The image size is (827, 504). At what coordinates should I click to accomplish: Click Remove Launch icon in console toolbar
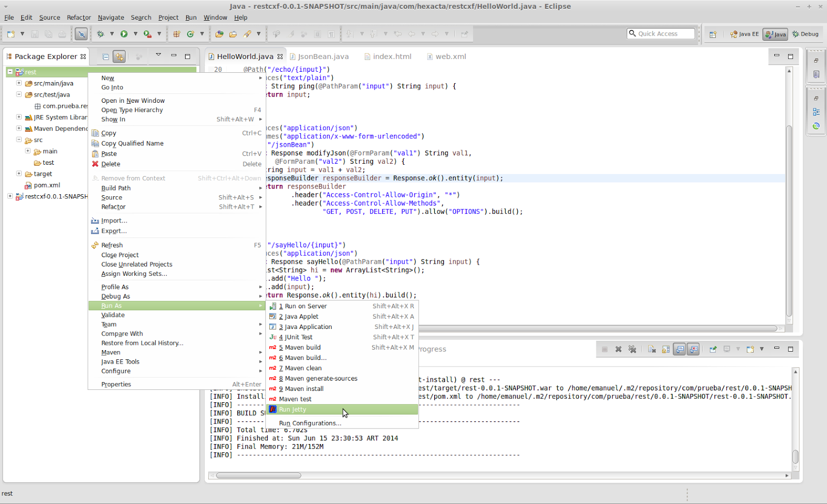tap(618, 349)
